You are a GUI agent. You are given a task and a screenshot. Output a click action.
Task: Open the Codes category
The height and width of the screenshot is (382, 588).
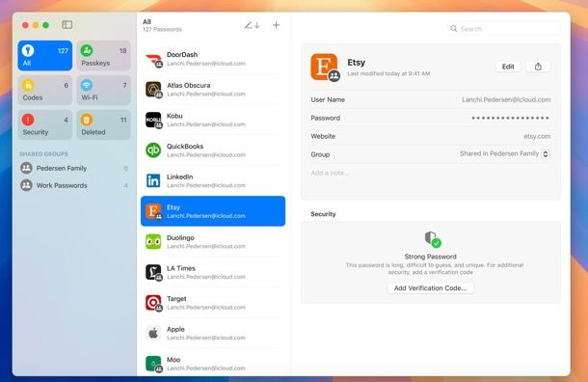[x=45, y=90]
